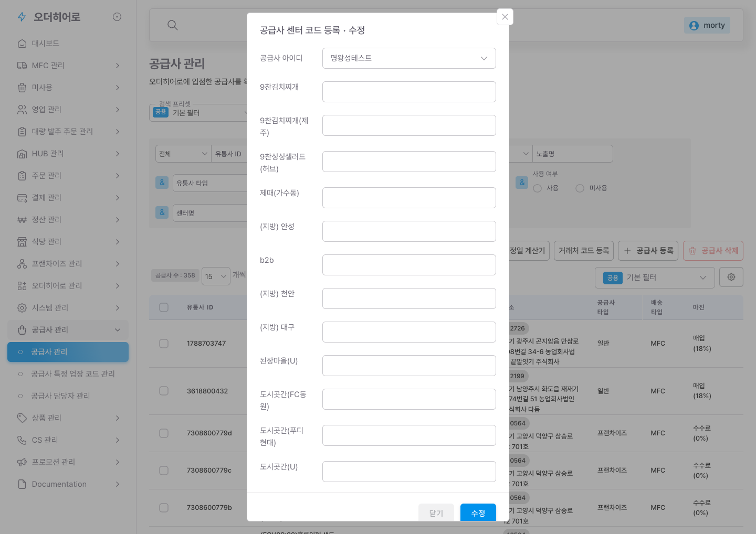
Task: Check the row 7308600779d checkbox
Action: click(164, 433)
